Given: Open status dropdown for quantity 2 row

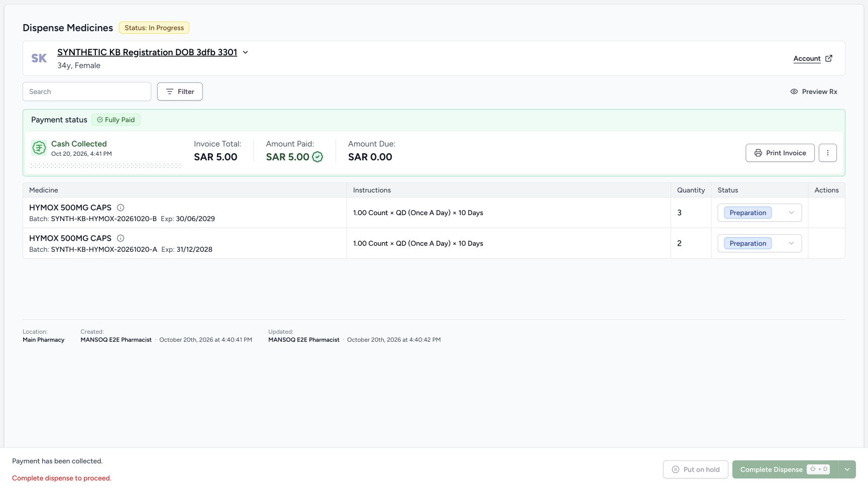Looking at the screenshot, I should click(x=759, y=243).
